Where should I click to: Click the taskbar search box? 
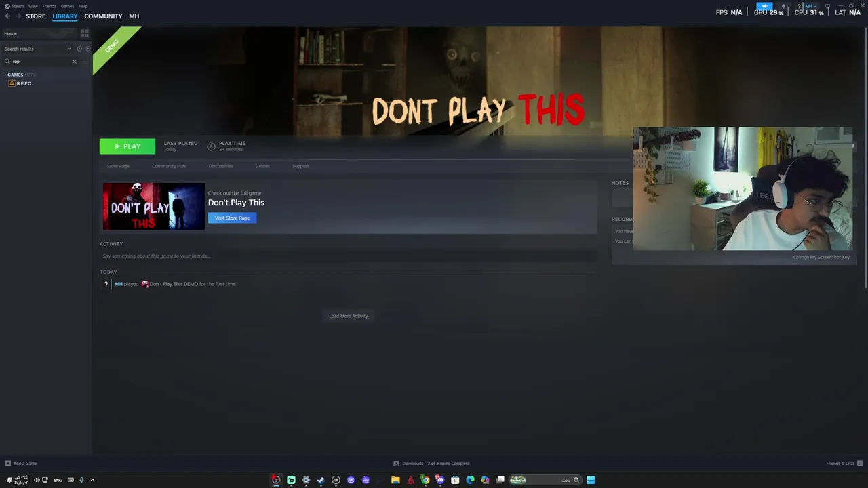[545, 480]
